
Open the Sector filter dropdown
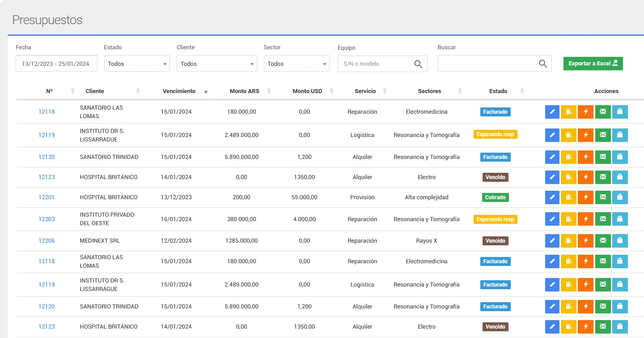(x=297, y=64)
